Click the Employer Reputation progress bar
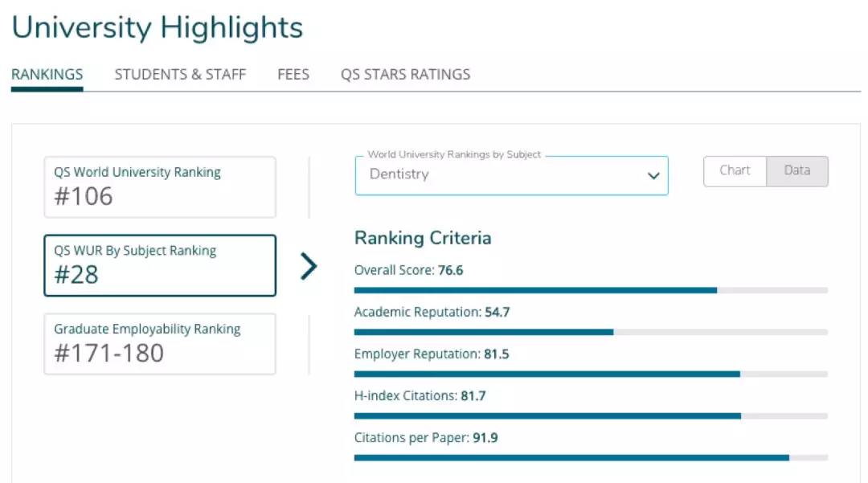 pos(591,374)
